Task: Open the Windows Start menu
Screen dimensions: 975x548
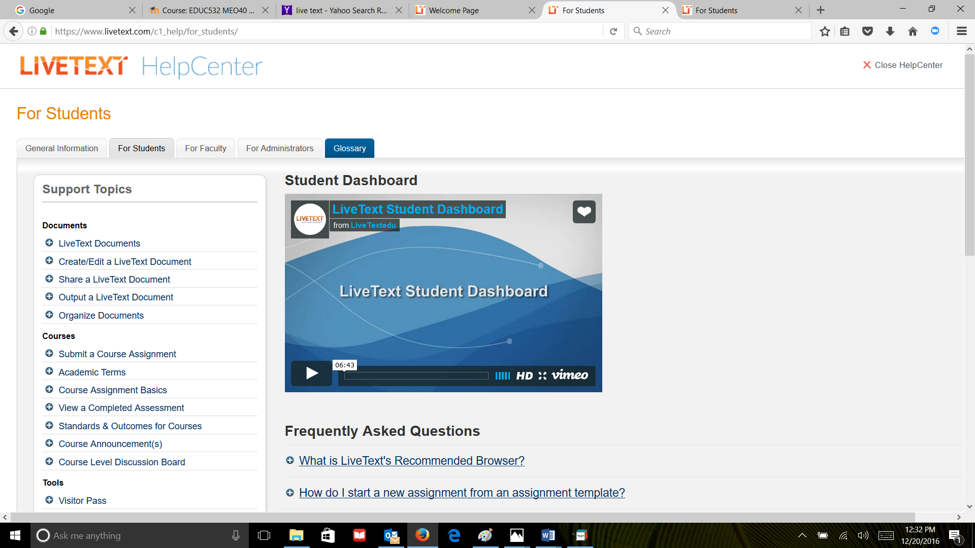Action: click(15, 536)
